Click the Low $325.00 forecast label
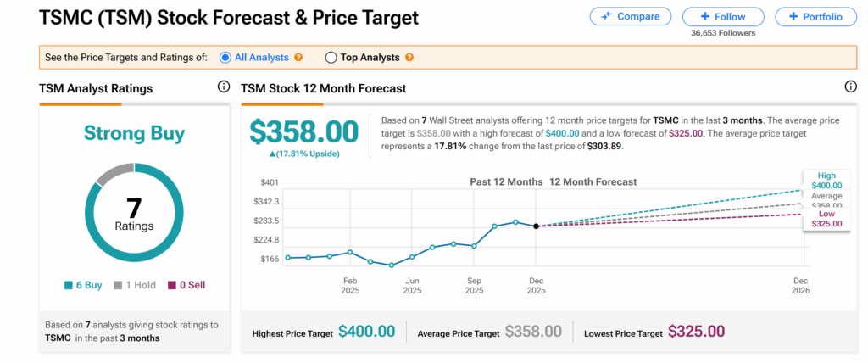Image resolution: width=868 pixels, height=363 pixels. click(826, 219)
